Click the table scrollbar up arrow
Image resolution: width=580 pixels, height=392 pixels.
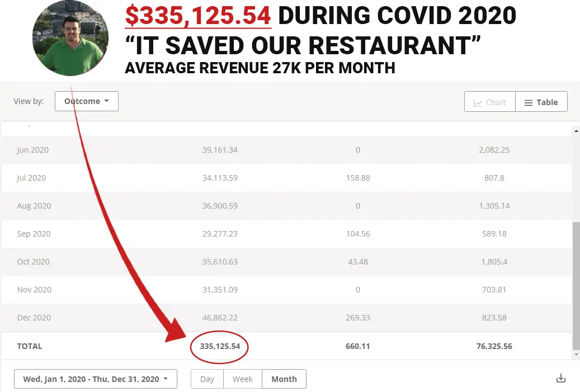[x=576, y=131]
